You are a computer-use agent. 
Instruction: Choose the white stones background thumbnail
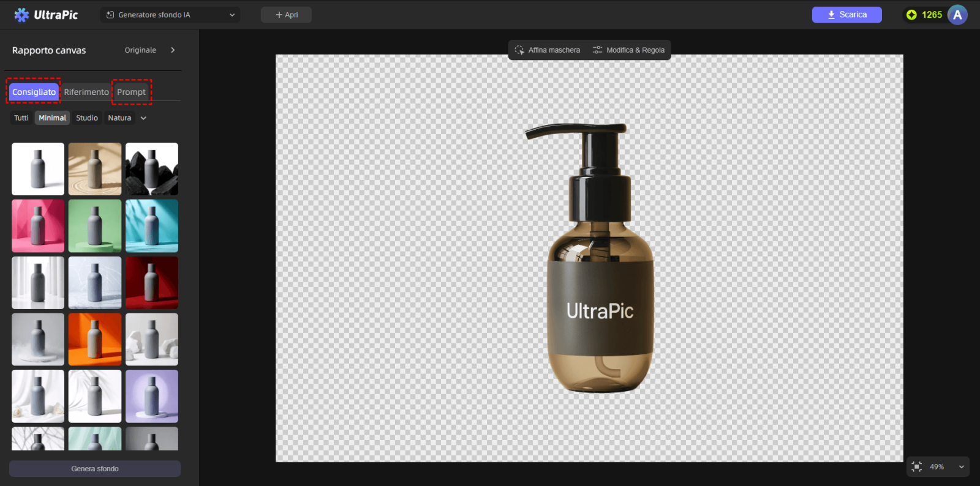(x=152, y=340)
